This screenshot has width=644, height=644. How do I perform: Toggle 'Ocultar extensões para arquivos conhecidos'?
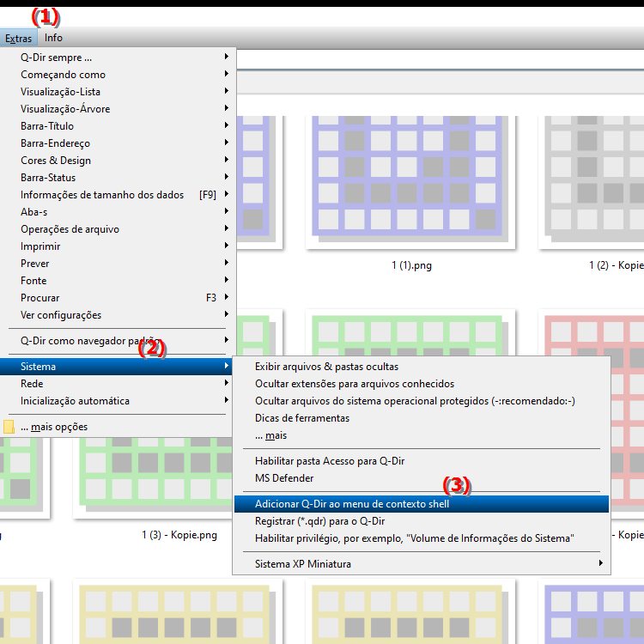(422, 384)
